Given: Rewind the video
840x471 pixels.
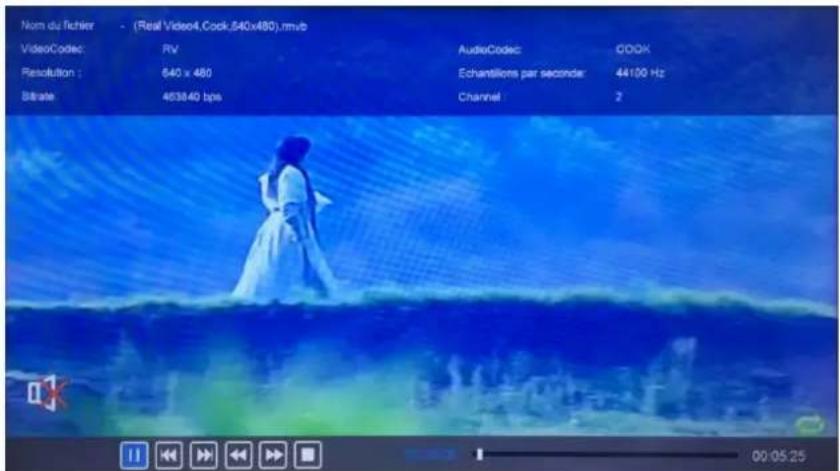Looking at the screenshot, I should tap(238, 455).
